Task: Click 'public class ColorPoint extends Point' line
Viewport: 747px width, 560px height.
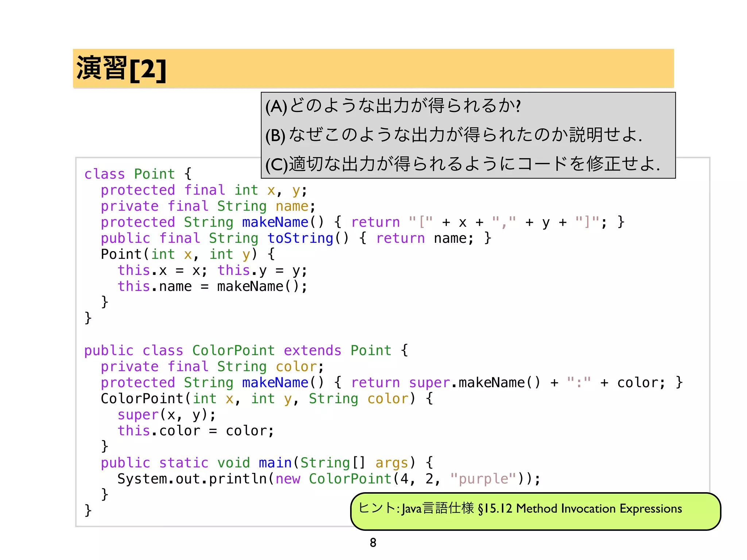Action: point(246,351)
